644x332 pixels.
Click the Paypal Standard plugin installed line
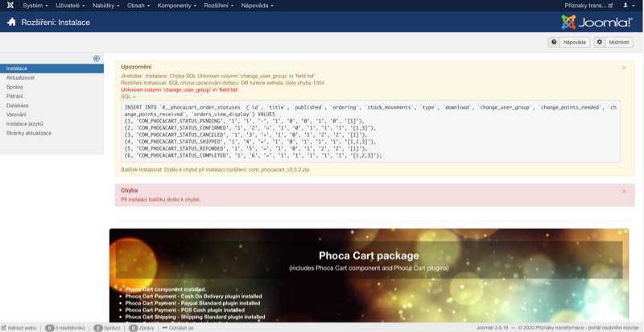192,303
